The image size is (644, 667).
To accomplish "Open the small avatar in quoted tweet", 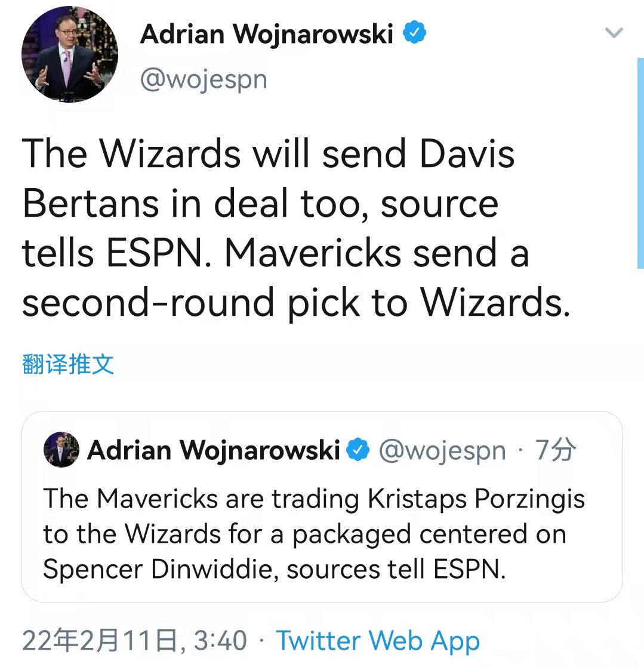I will pyautogui.click(x=61, y=449).
